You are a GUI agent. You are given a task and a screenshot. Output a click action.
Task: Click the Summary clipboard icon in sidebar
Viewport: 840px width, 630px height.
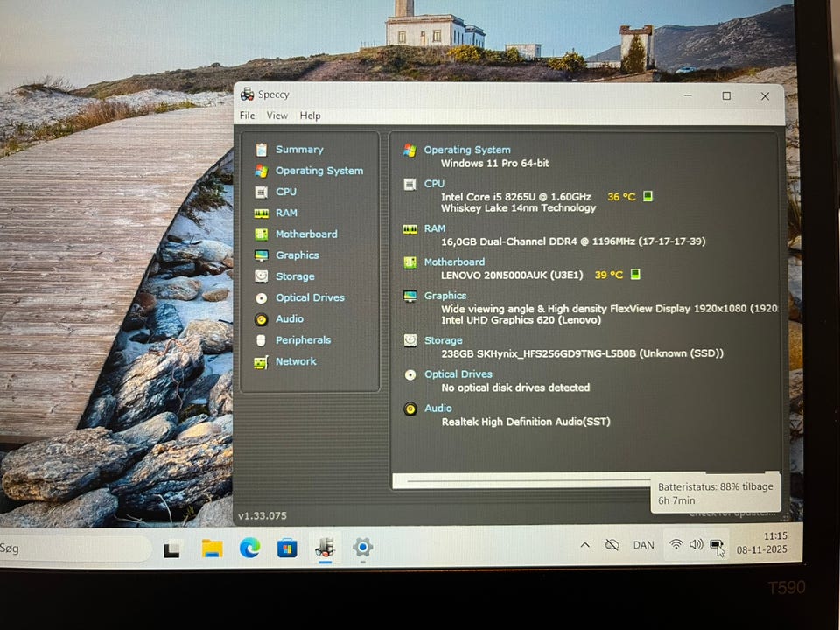[261, 150]
